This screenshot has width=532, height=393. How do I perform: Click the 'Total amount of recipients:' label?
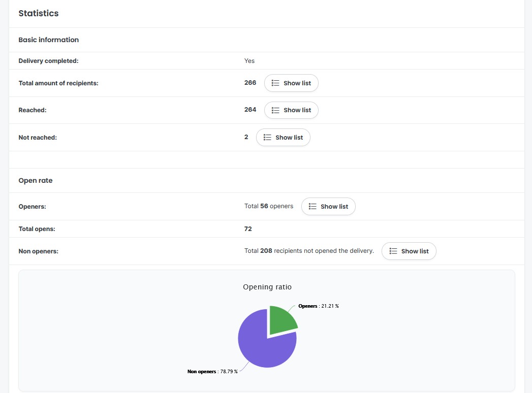(58, 83)
